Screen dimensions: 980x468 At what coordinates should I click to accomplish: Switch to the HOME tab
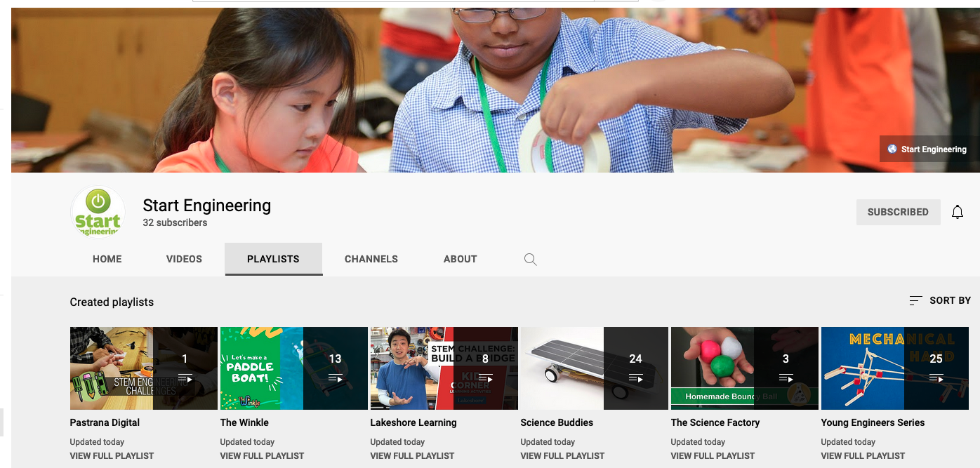(x=107, y=259)
